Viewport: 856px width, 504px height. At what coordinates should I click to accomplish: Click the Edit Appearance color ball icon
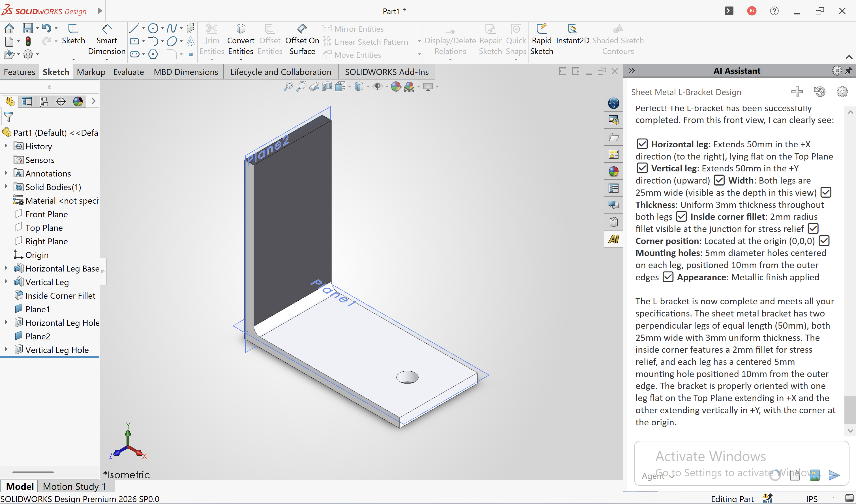pyautogui.click(x=395, y=87)
